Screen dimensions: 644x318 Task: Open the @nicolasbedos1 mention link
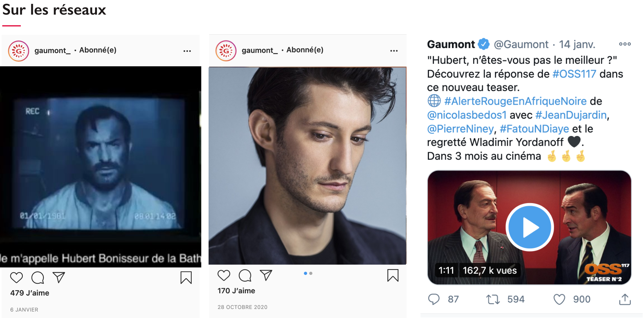pos(467,115)
